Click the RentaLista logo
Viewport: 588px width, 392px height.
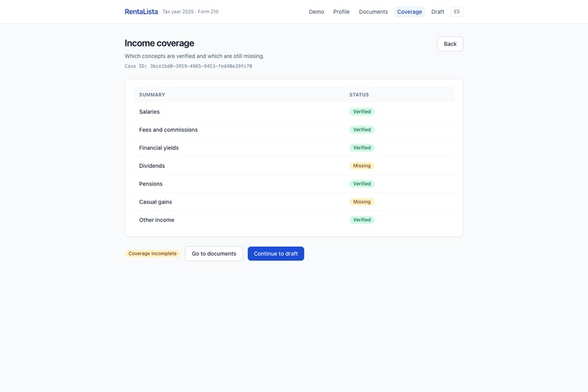pos(141,12)
